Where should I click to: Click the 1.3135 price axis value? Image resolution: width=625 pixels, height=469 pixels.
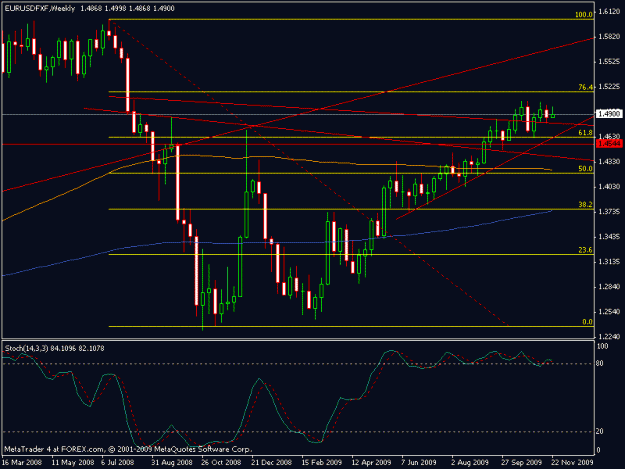click(x=609, y=262)
